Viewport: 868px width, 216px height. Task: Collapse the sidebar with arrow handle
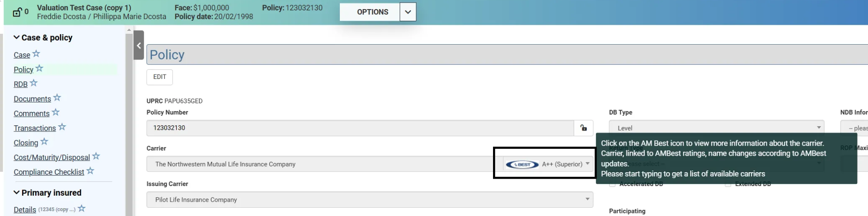tap(139, 45)
